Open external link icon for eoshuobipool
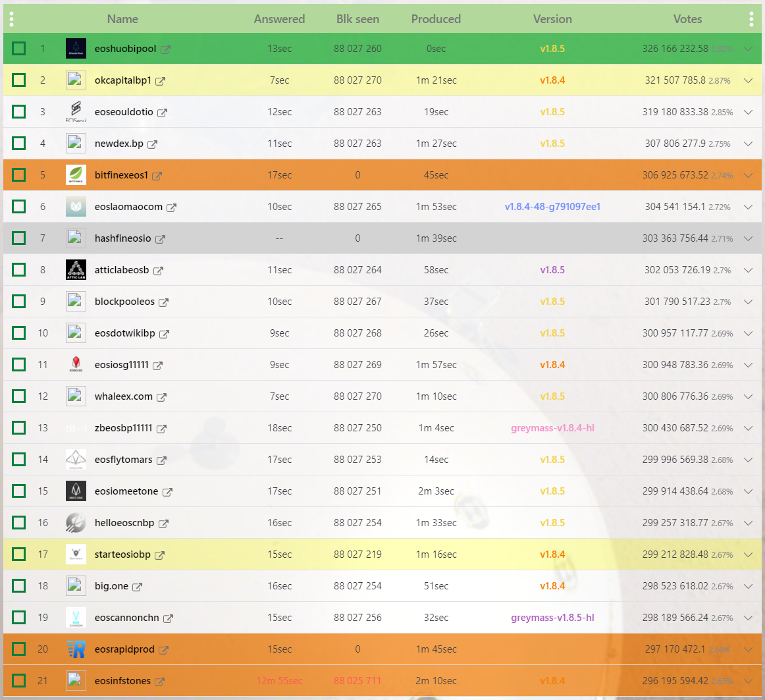The image size is (765, 700). coord(165,49)
